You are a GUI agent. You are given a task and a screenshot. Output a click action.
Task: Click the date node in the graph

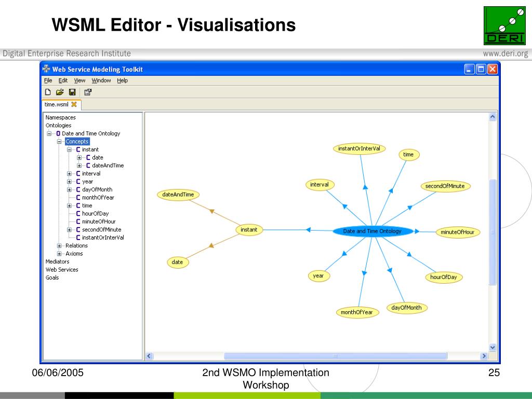click(x=178, y=262)
